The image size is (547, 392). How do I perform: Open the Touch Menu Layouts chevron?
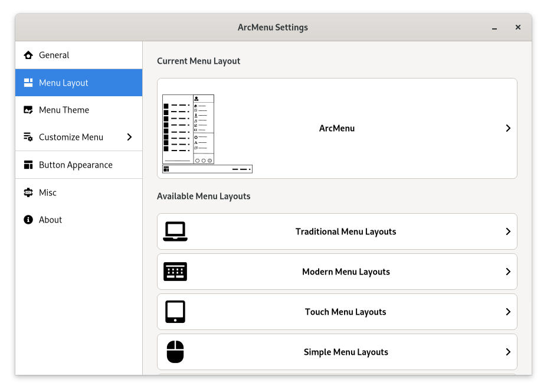pyautogui.click(x=507, y=312)
